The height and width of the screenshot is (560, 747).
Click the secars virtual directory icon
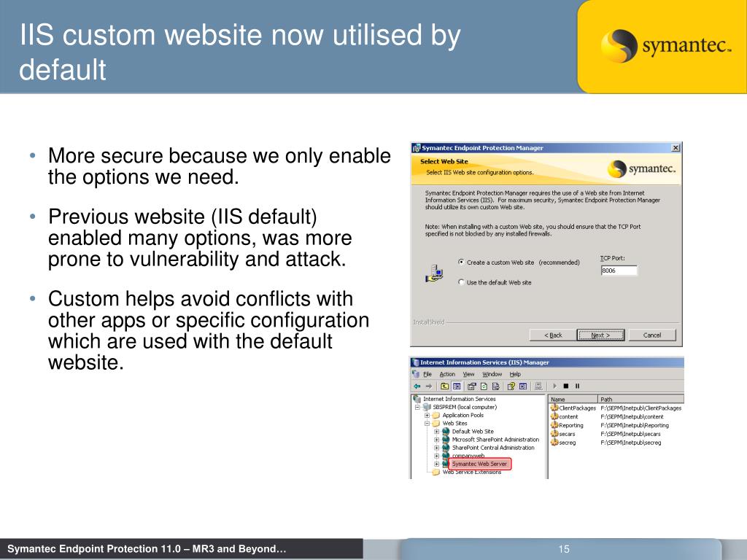(554, 433)
